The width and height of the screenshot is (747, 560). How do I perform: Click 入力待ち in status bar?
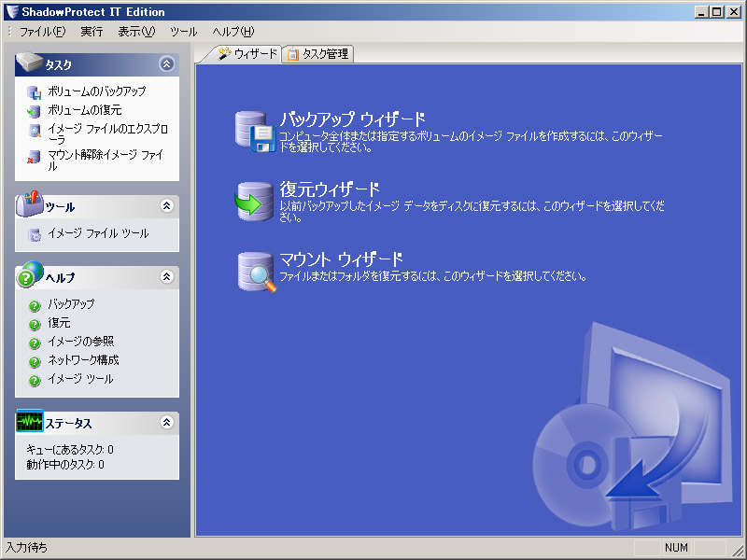(27, 548)
